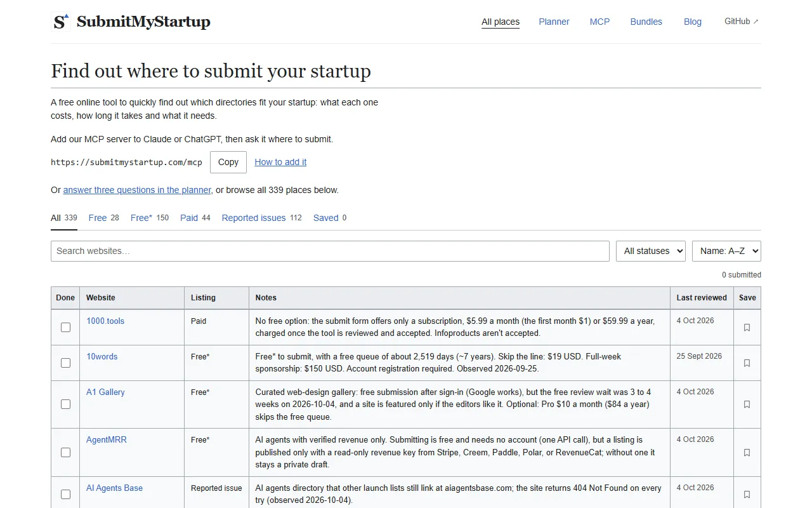Image resolution: width=812 pixels, height=508 pixels.
Task: Bookmark the 10words listing
Action: [747, 363]
